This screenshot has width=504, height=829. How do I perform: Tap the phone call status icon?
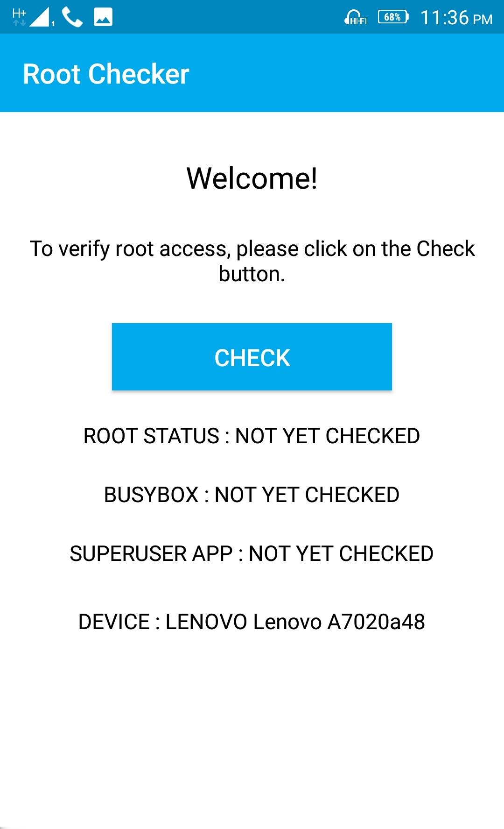point(72,18)
